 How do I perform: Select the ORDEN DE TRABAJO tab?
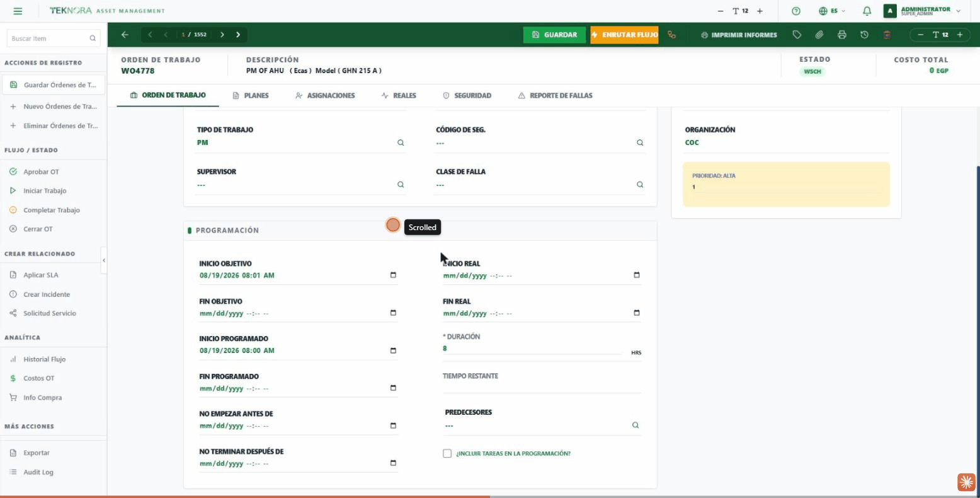pos(168,96)
